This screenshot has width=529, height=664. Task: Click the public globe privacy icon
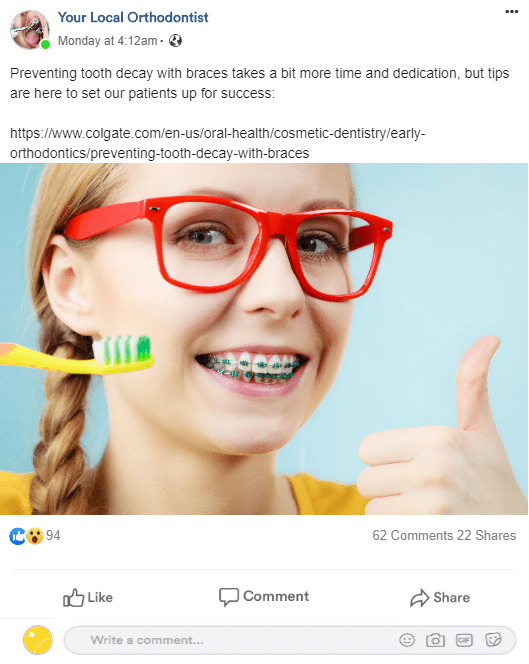175,41
